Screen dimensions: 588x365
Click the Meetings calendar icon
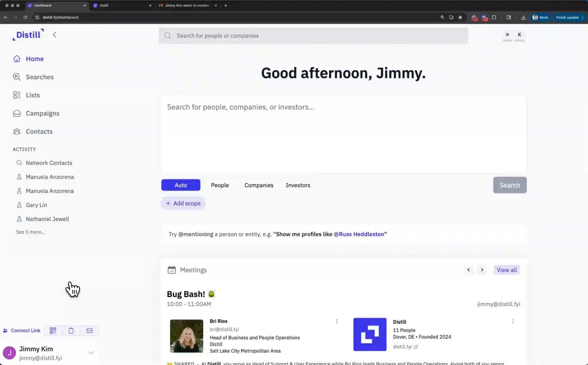click(172, 270)
